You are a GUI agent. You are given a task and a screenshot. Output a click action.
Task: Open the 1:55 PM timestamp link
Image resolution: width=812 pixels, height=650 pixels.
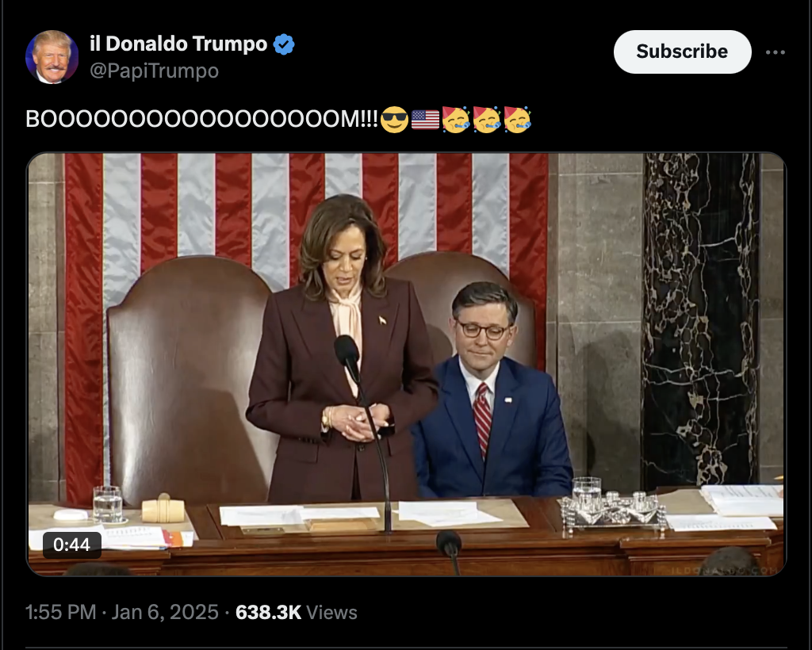[60, 612]
